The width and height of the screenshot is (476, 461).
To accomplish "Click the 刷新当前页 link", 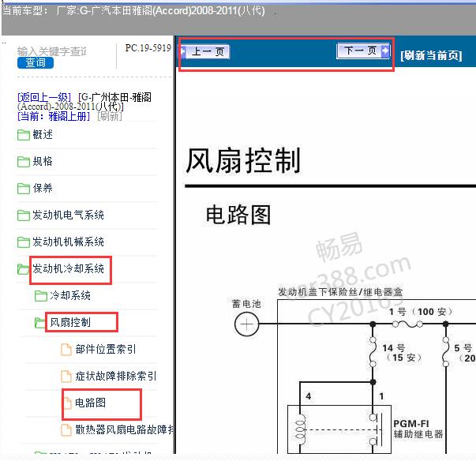I will [431, 55].
